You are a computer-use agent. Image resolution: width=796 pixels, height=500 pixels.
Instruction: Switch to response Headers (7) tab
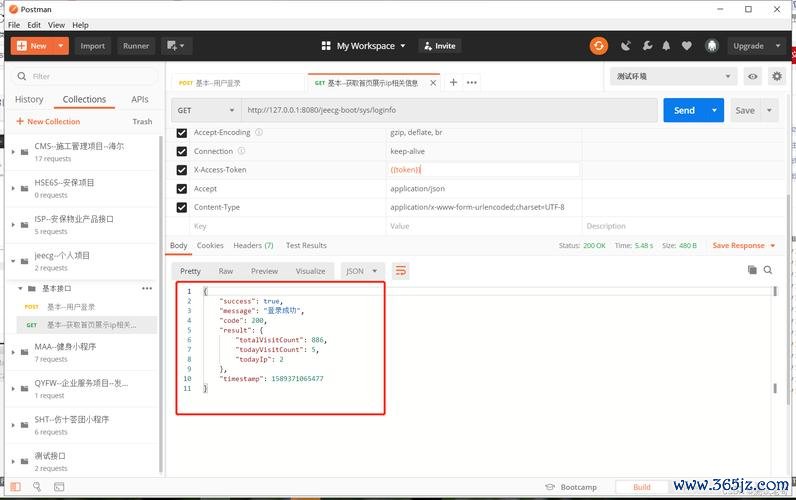pos(253,245)
